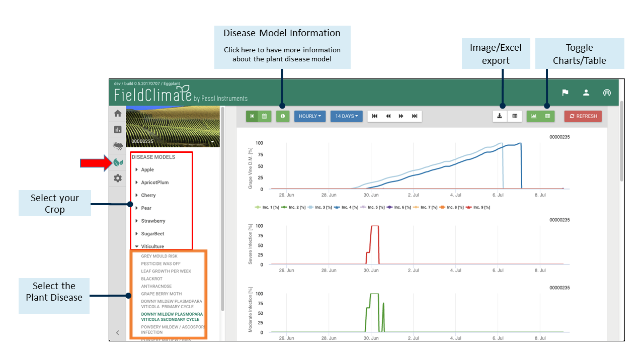Click the flag icon in header
This screenshot has height=362, width=644.
(x=565, y=93)
